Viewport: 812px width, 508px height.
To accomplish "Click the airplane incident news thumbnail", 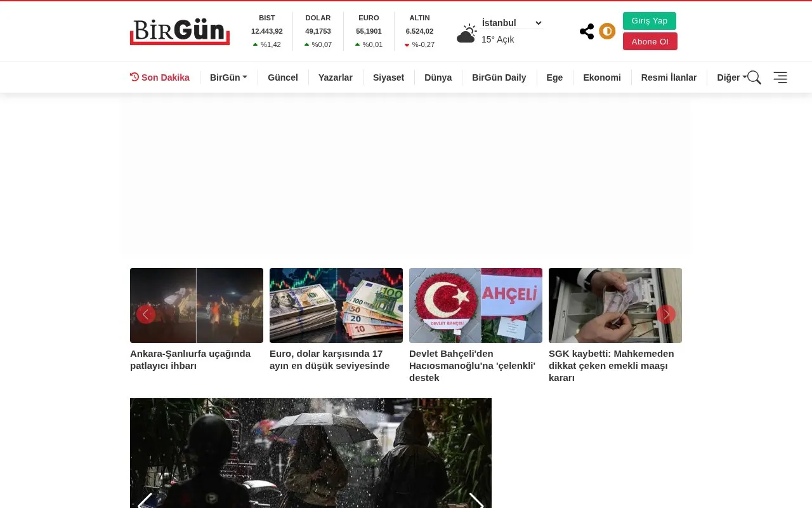I will coord(197,305).
